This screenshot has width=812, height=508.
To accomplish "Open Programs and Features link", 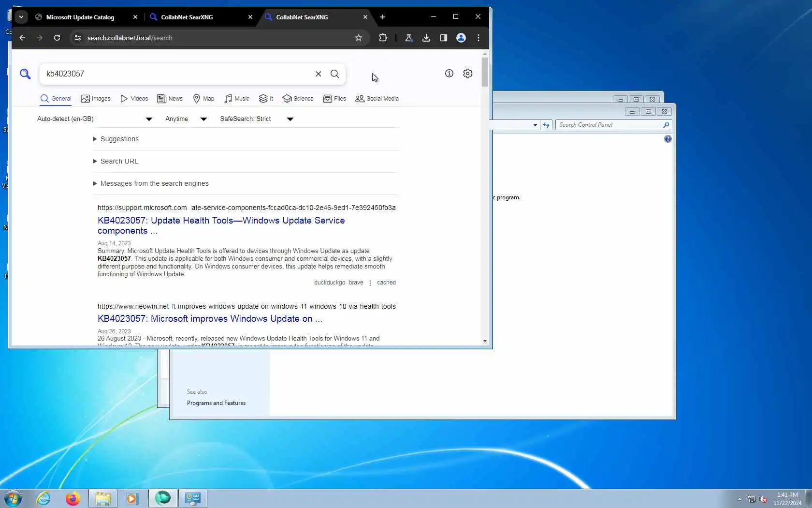I will (x=216, y=403).
